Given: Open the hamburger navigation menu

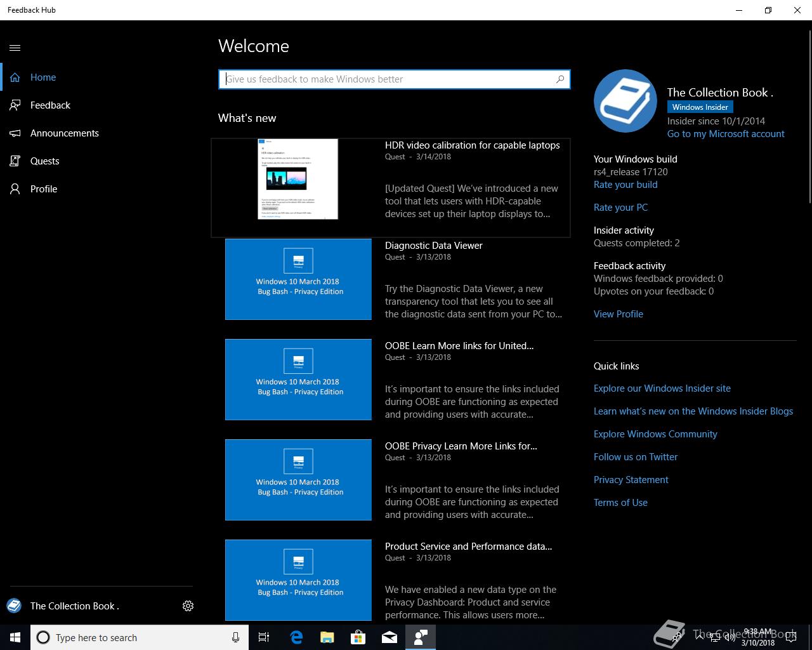Looking at the screenshot, I should (15, 48).
